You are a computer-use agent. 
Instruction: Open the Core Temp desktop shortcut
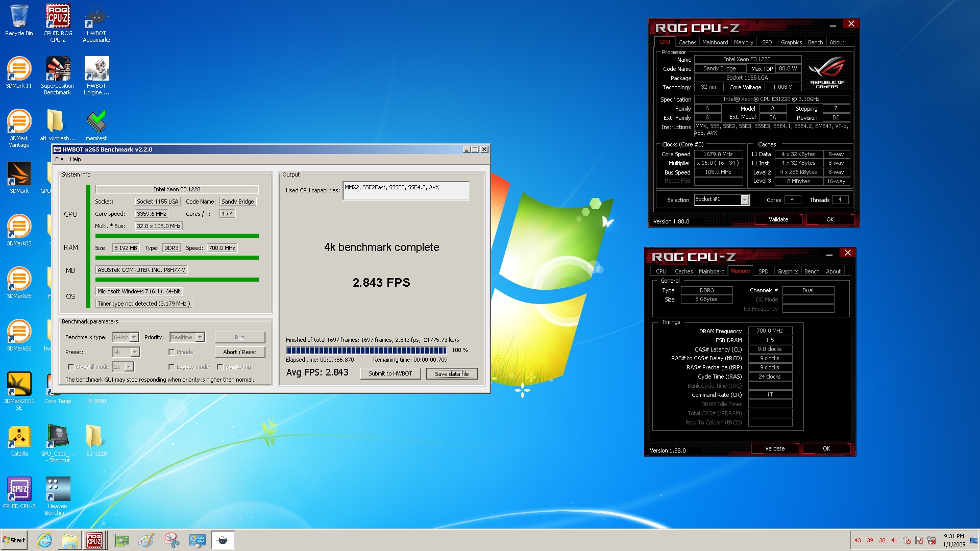(58, 388)
